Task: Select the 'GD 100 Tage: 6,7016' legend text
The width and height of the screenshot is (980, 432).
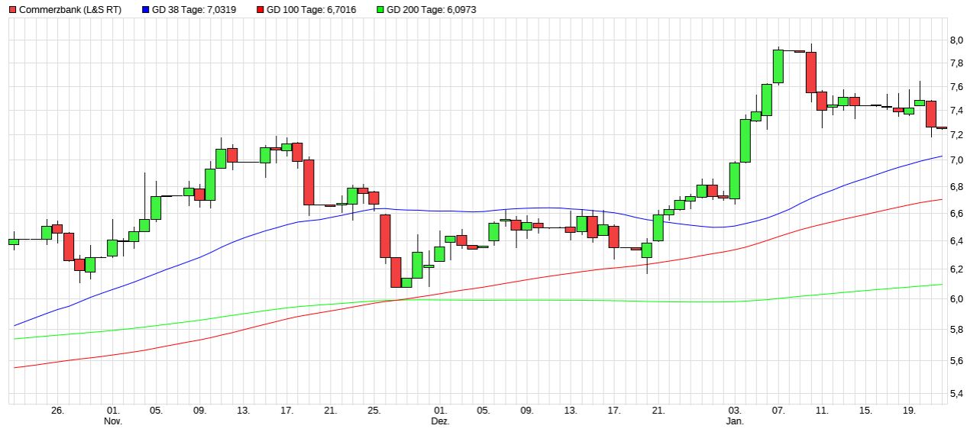Action: pyautogui.click(x=311, y=10)
